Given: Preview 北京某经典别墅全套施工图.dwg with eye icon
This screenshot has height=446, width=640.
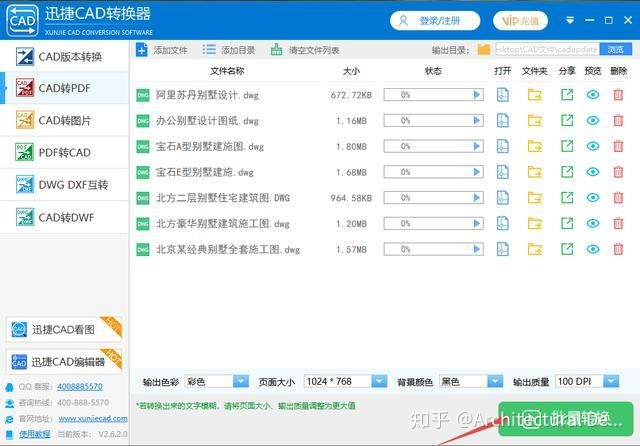Looking at the screenshot, I should (x=593, y=249).
